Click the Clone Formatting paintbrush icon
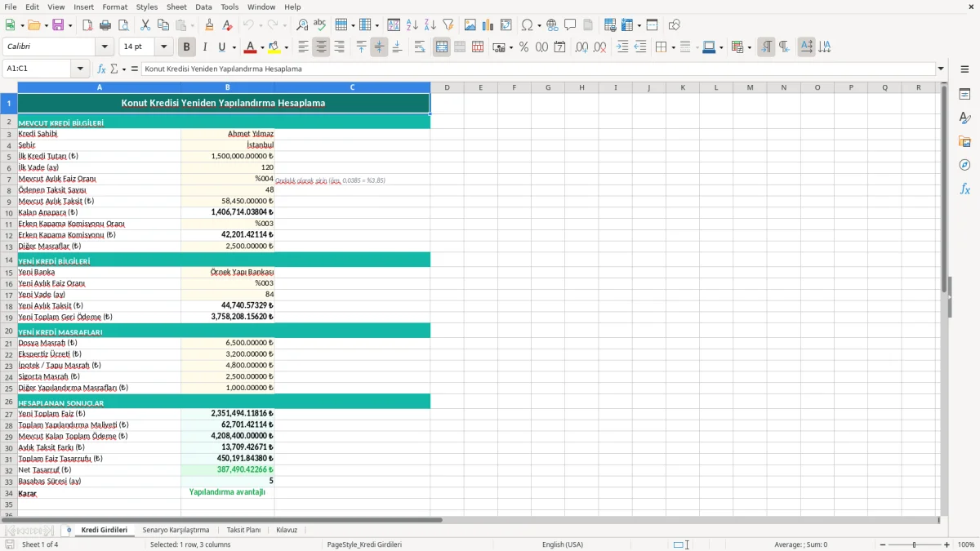Image resolution: width=980 pixels, height=551 pixels. pyautogui.click(x=209, y=25)
